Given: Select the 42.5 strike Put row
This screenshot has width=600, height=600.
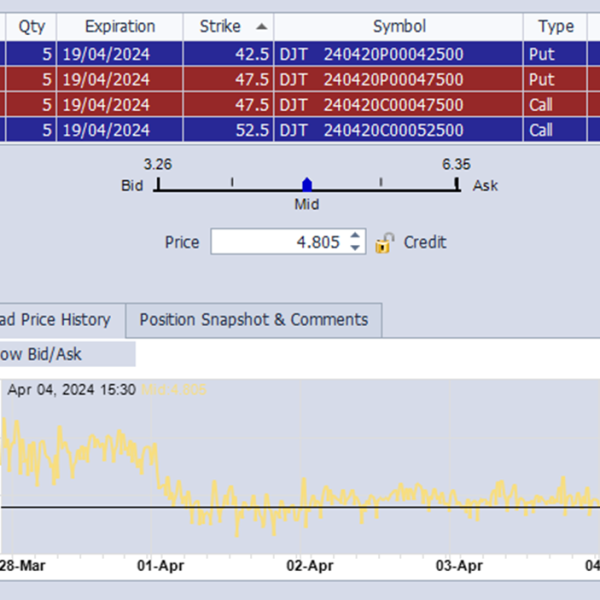Looking at the screenshot, I should 300,54.
